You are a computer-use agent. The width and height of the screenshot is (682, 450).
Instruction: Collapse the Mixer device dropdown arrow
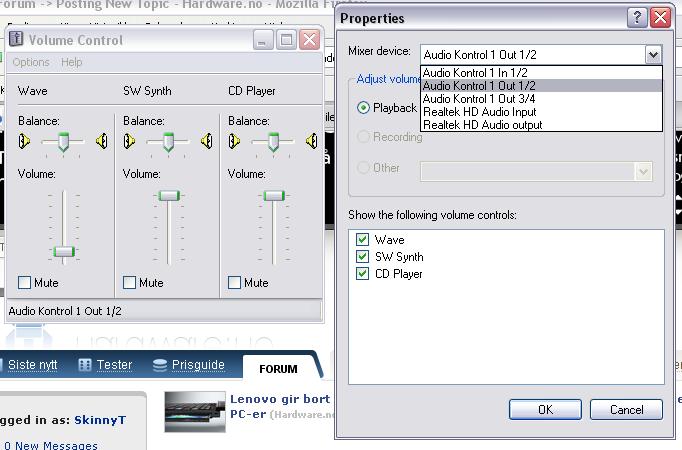pos(653,55)
